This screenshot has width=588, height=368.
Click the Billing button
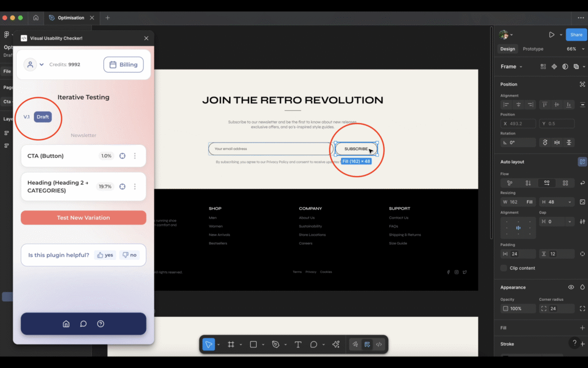tap(123, 64)
